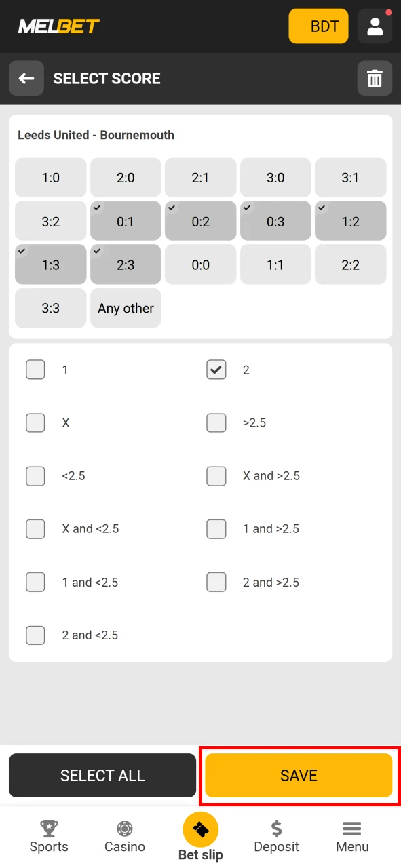Viewport: 401px width, 868px height.
Task: Check the ">2.5" option
Action: [x=216, y=422]
